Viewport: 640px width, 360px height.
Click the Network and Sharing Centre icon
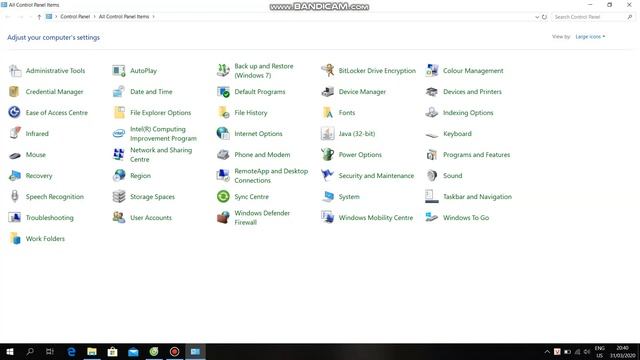click(x=119, y=155)
